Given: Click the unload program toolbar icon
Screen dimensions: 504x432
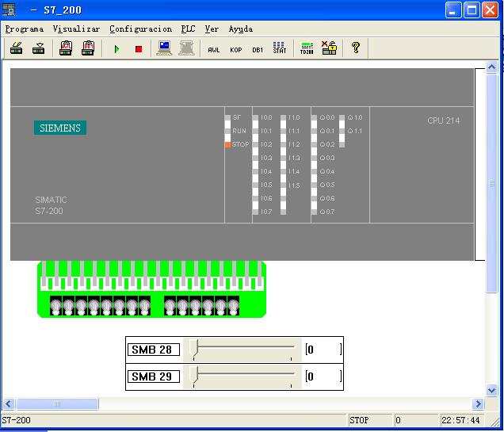Looking at the screenshot, I should (39, 48).
